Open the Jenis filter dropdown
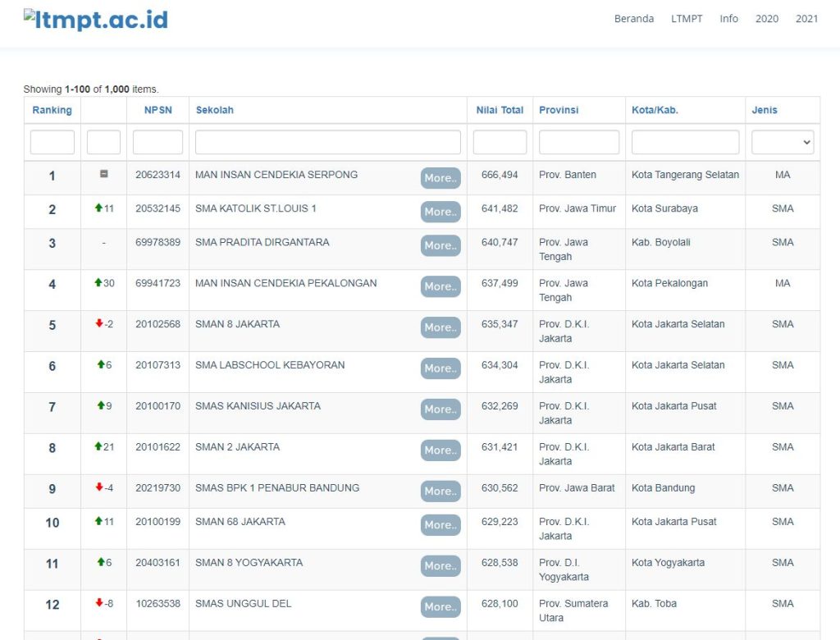 point(783,142)
